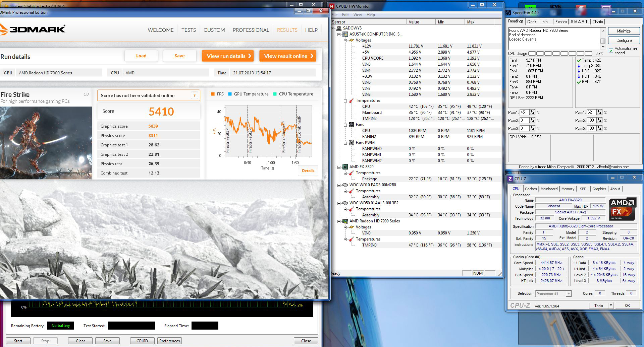644x347 pixels.
Task: Click the green check icon next to GPU 47C
Action: tap(579, 82)
